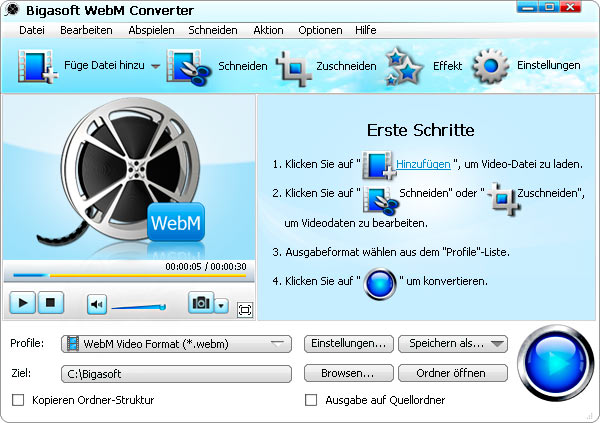Viewport: 600px width, 423px height.
Task: Click the Play button in the preview
Action: click(x=23, y=303)
